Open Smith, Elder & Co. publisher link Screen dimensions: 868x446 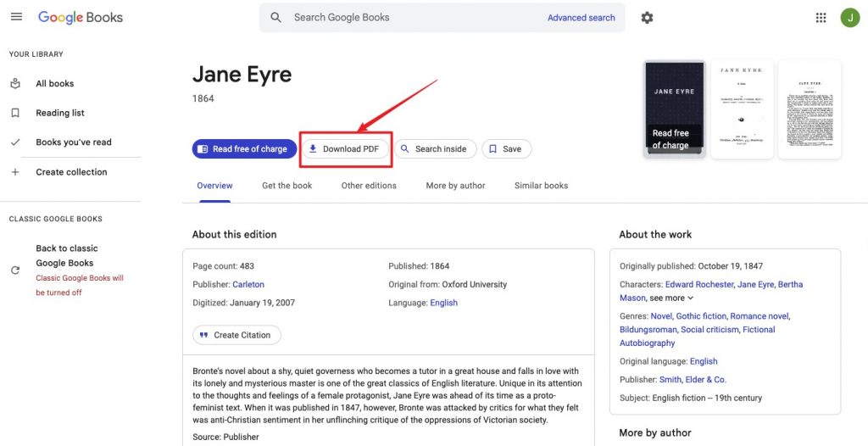(693, 380)
